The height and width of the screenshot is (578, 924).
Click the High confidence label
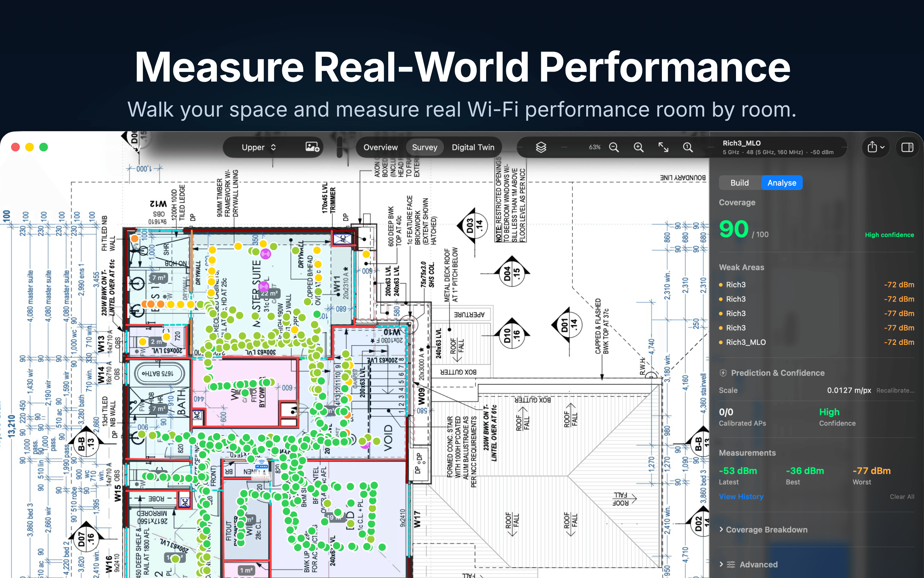coord(889,235)
